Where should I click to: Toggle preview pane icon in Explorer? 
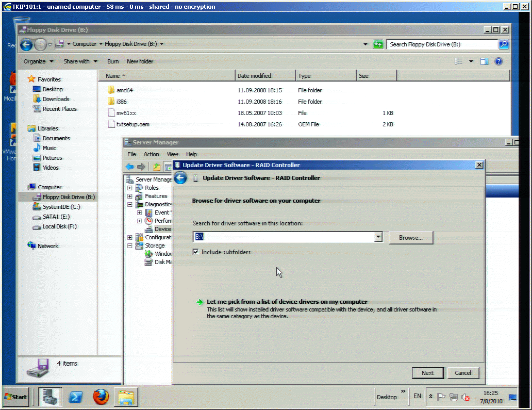click(x=484, y=61)
